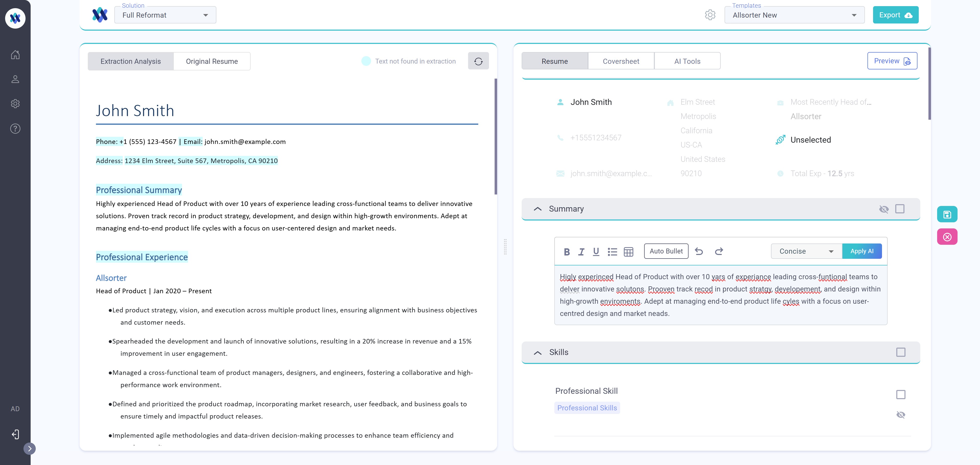Click the green save floating button
The image size is (980, 465).
pyautogui.click(x=947, y=214)
